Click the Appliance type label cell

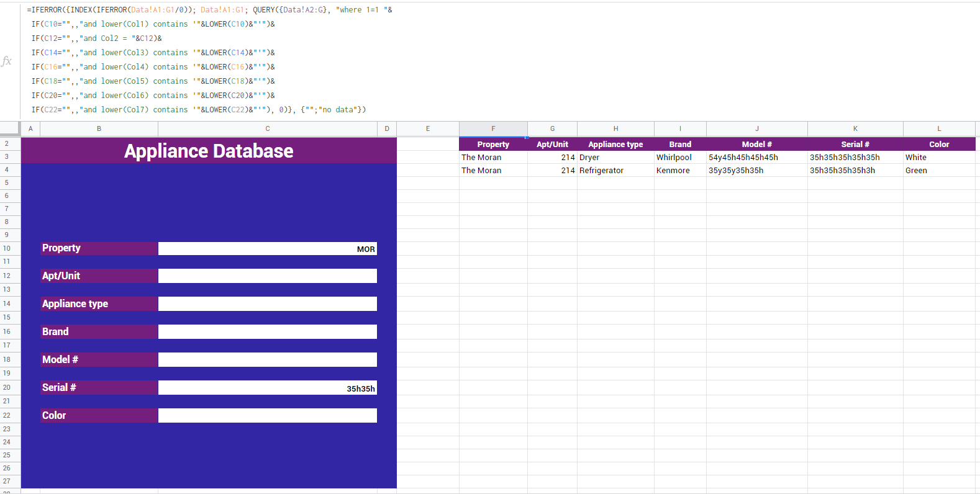pyautogui.click(x=99, y=303)
